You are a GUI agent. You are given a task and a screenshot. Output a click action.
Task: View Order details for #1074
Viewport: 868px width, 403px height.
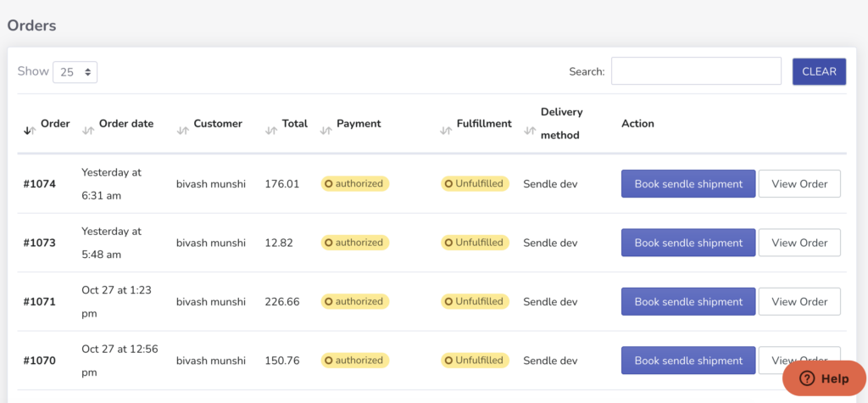tap(798, 184)
